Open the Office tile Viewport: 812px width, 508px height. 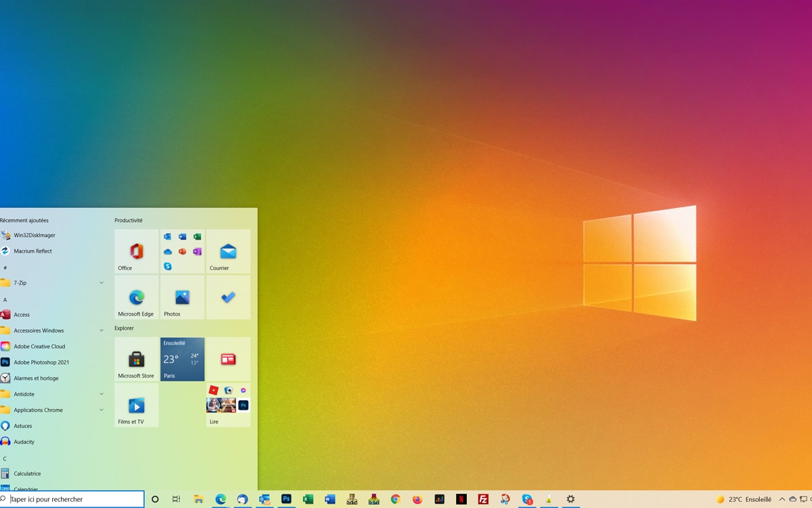tap(136, 251)
